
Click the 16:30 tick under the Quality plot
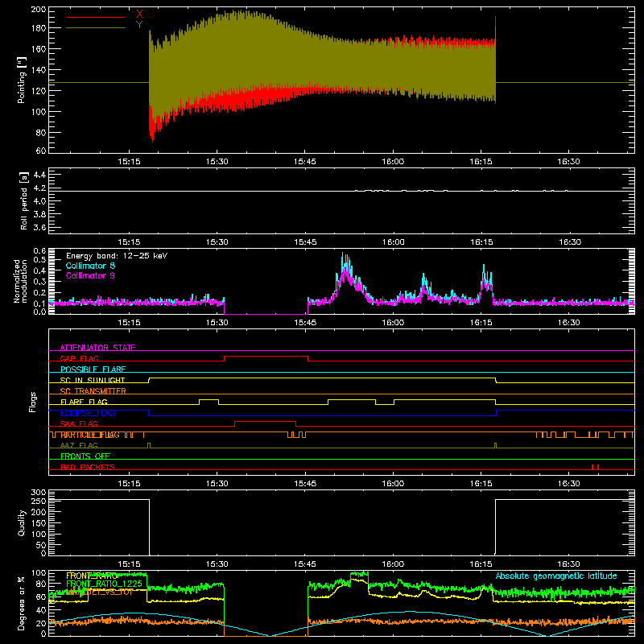[x=569, y=564]
